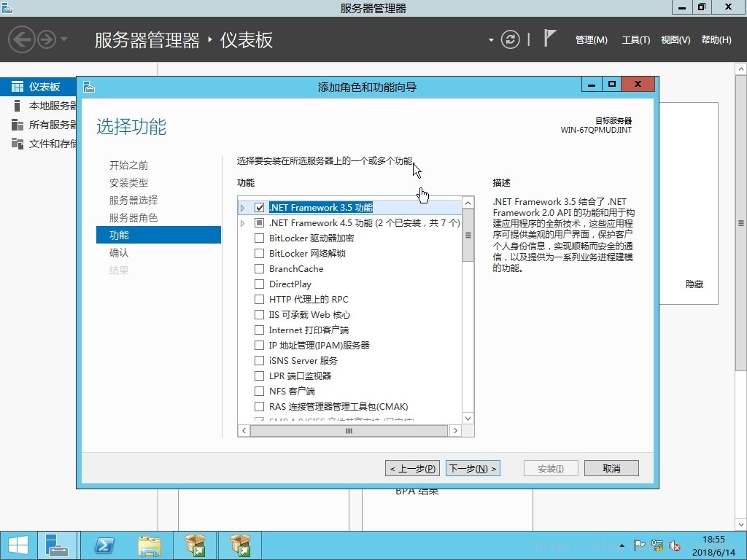Open the Windows Start button
This screenshot has height=560, width=747.
pos(18,545)
